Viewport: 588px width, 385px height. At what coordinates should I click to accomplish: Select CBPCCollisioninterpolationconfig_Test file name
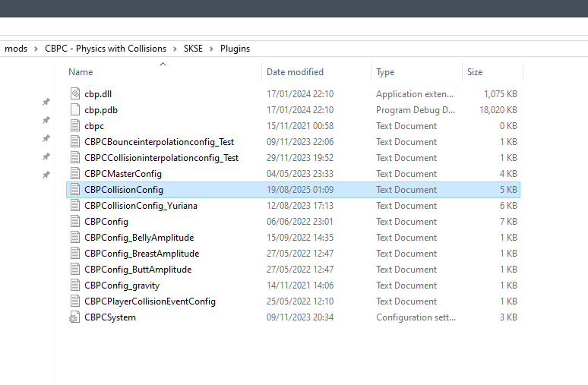coord(161,158)
